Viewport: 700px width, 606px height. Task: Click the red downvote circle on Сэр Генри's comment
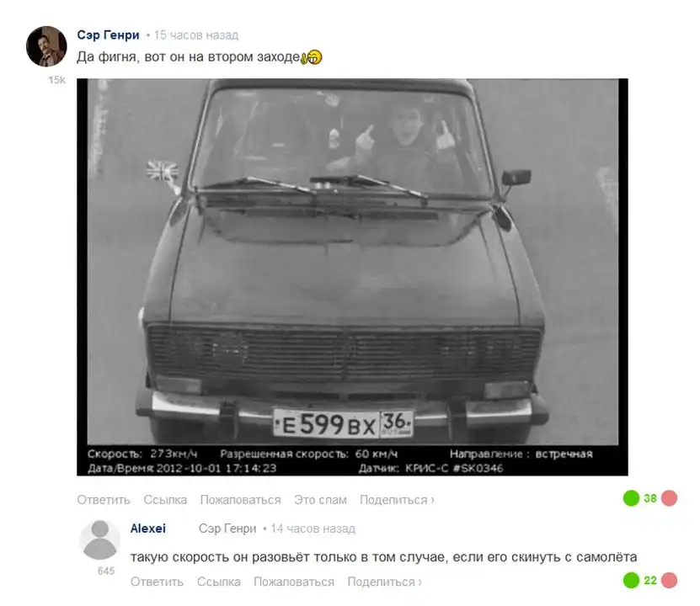pos(669,498)
